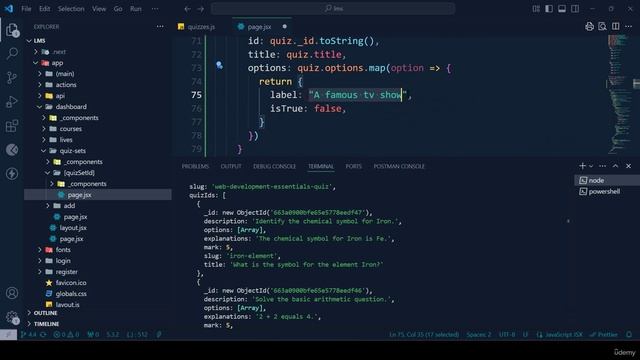This screenshot has width=640, height=360.
Task: Open the Run menu
Action: [136, 9]
